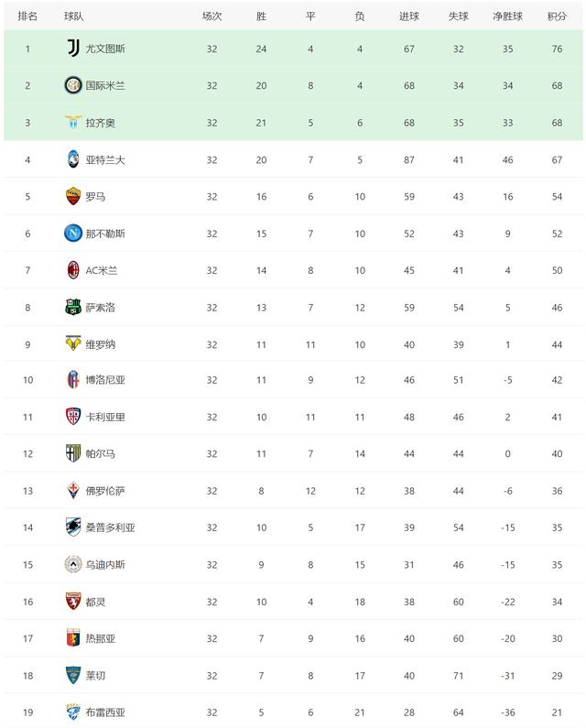The image size is (586, 728).
Task: Click the Genoa club crest
Action: 73,638
